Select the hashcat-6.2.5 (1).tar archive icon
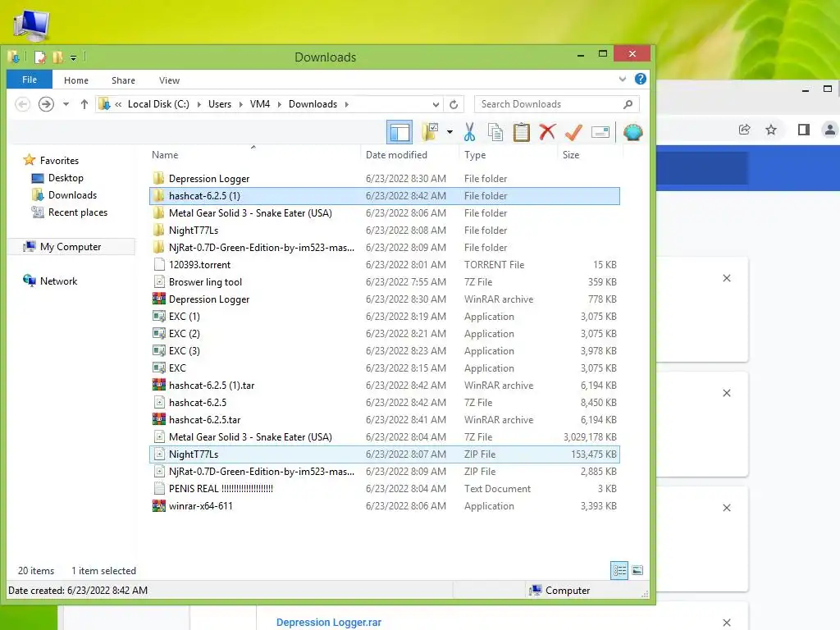840x630 pixels. tap(159, 386)
